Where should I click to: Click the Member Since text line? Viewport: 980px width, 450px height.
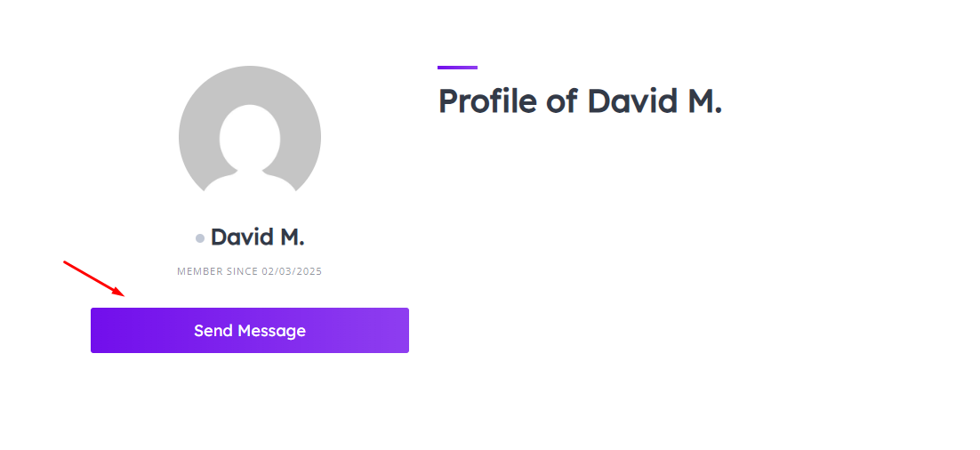249,271
